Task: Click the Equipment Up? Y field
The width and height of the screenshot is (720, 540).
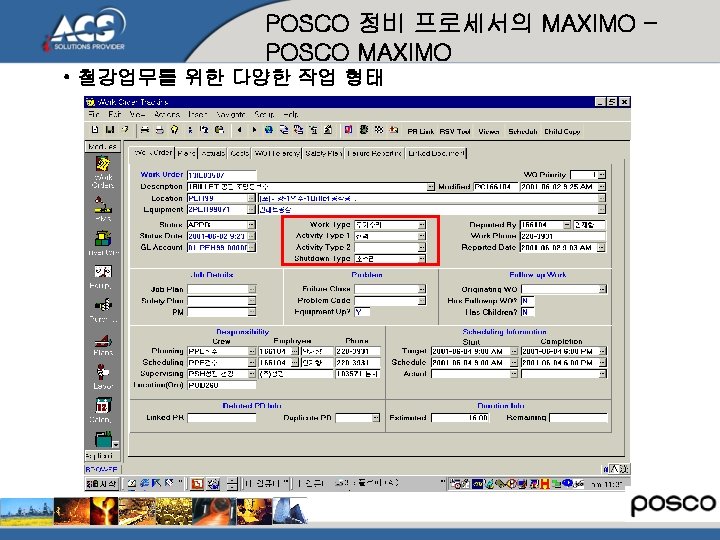Action: tap(362, 312)
